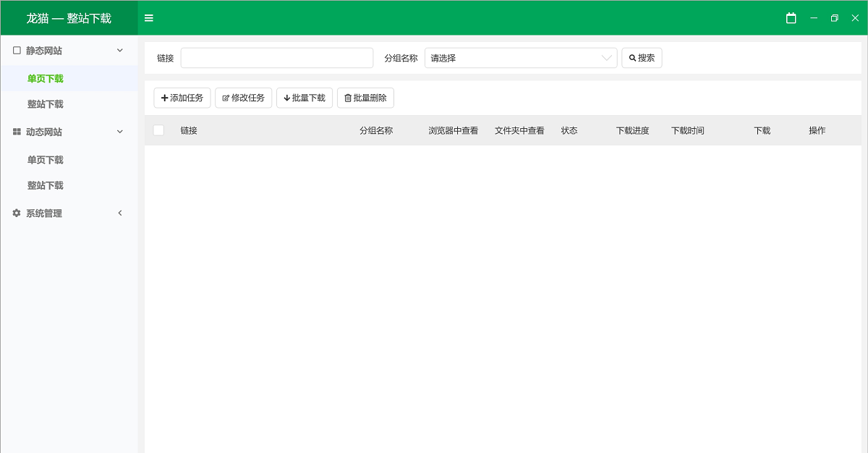
Task: Collapse the 动态网站 menu chevron
Action: click(120, 132)
